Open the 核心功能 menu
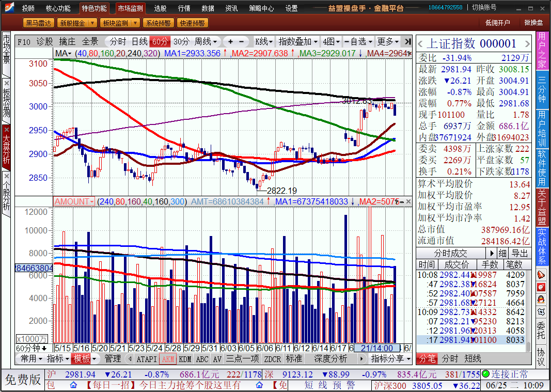This screenshot has width=551, height=392. click(x=58, y=8)
